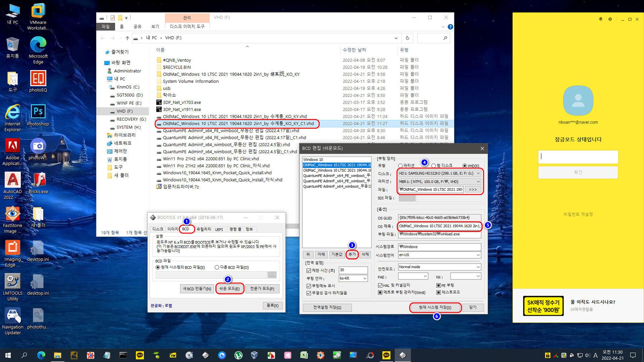Toggle 무결성 검사 하지않음 checkbox
644x362 pixels.
click(308, 293)
